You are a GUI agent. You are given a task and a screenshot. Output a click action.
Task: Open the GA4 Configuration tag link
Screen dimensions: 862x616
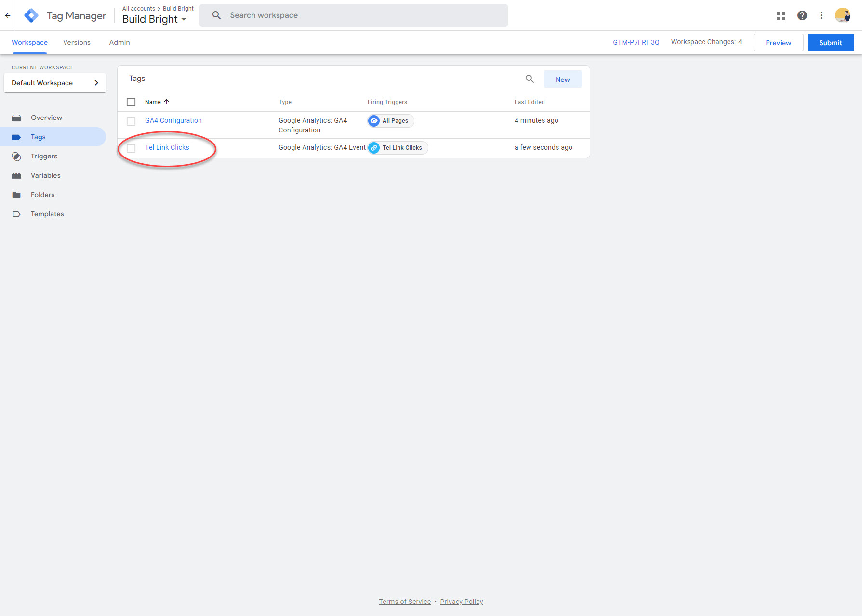click(173, 120)
